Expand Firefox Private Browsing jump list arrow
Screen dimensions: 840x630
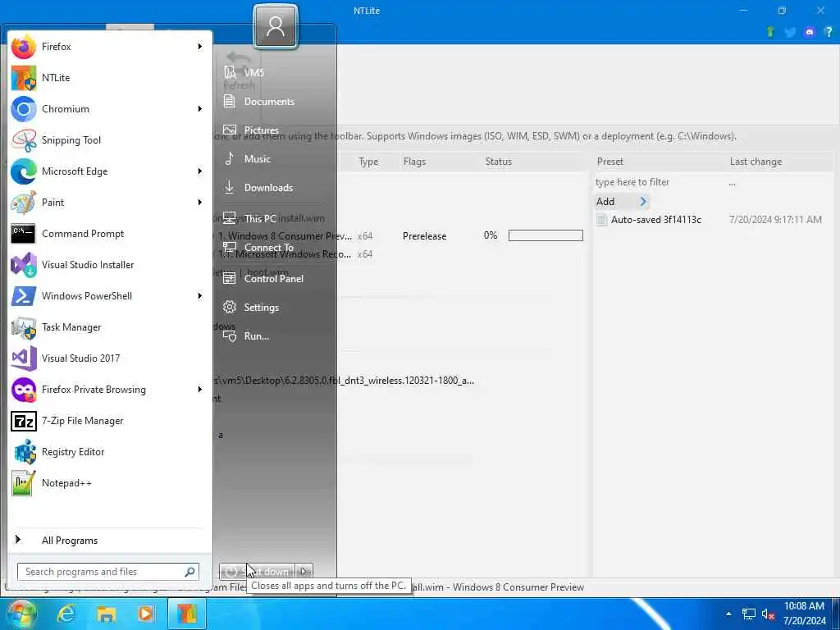click(x=200, y=390)
